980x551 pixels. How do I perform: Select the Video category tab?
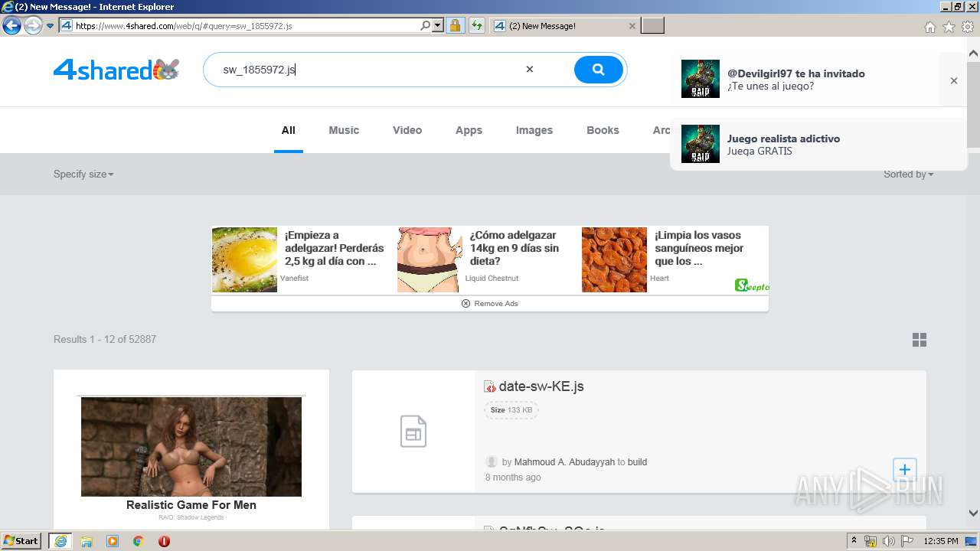tap(407, 130)
